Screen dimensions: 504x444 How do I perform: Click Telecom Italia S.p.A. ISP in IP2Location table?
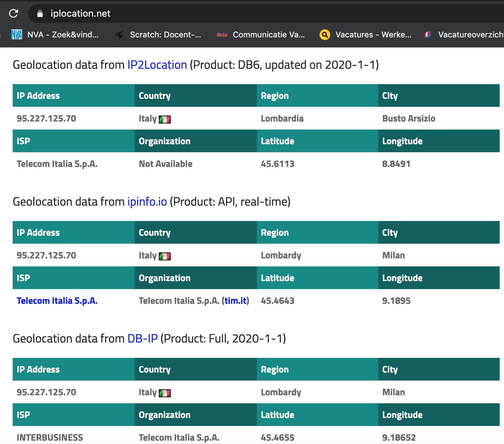(x=57, y=164)
